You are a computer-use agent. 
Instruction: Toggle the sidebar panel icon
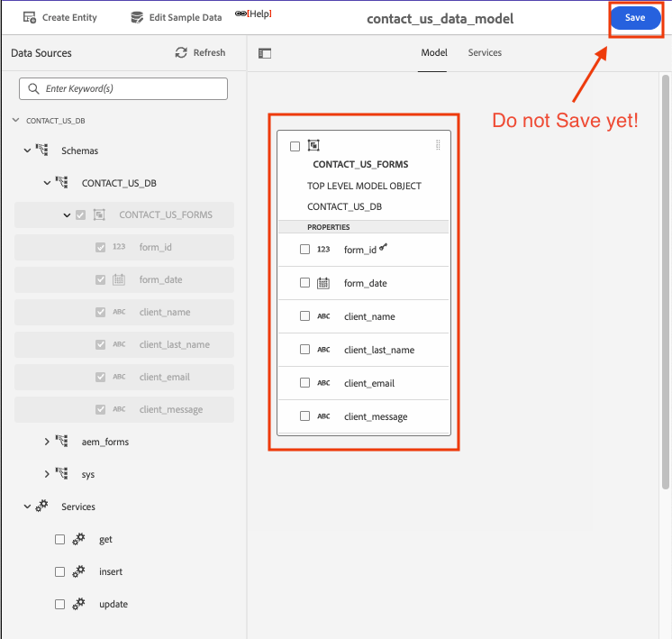265,53
